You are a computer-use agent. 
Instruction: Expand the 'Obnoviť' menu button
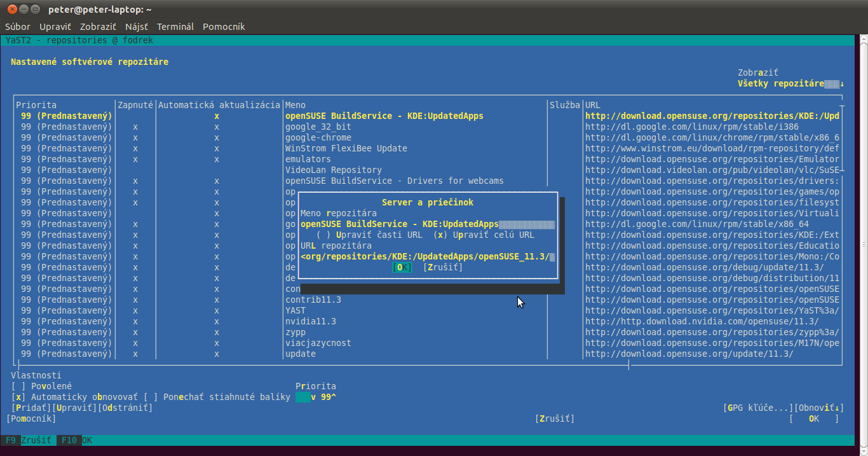point(819,408)
